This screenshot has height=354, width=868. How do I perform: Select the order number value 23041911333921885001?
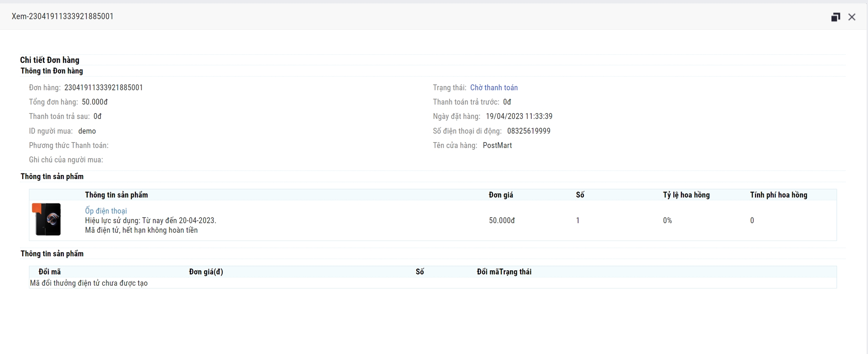[104, 87]
